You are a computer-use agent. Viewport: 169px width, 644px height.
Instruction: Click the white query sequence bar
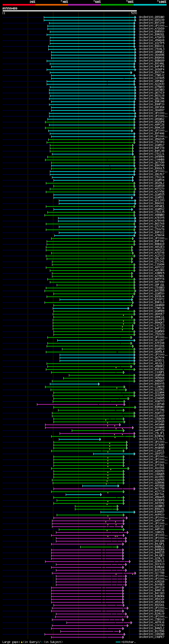[70, 11]
